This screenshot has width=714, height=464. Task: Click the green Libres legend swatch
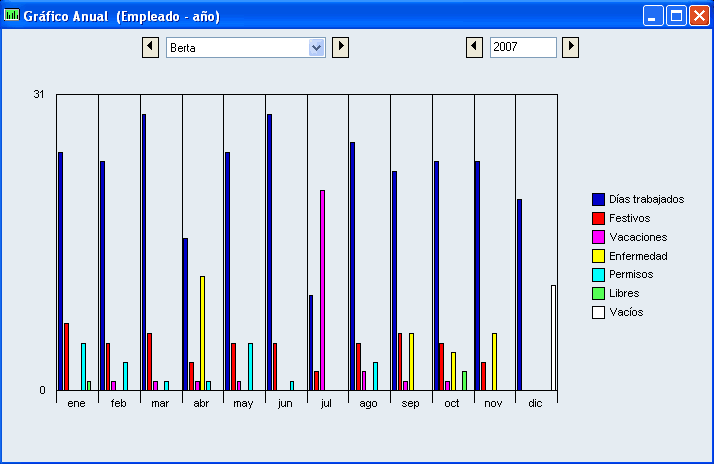coord(598,293)
